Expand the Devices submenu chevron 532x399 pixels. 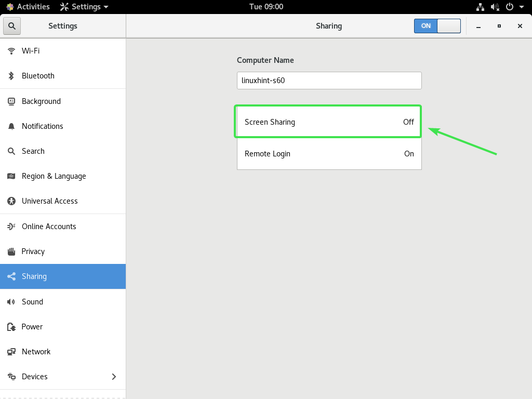tap(114, 377)
